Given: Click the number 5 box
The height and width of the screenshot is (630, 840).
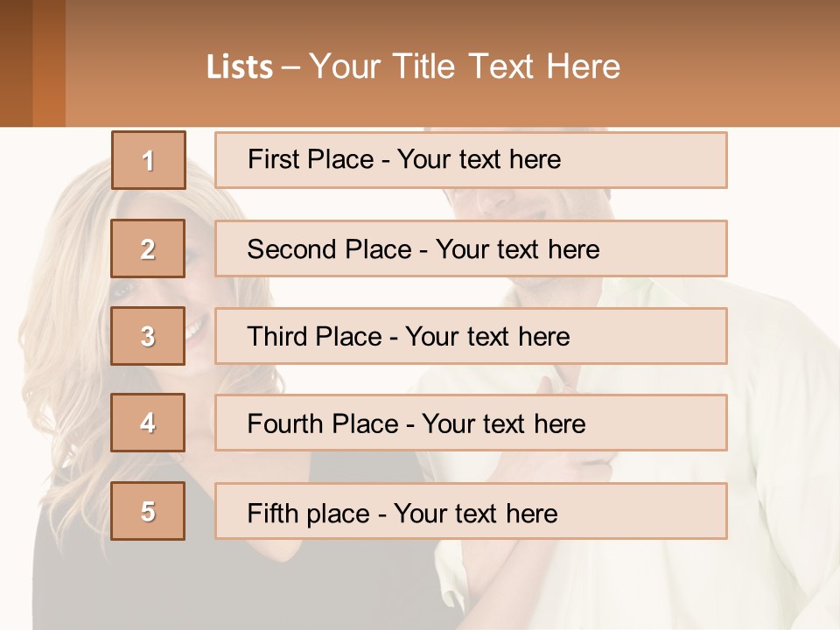Looking at the screenshot, I should [x=148, y=511].
